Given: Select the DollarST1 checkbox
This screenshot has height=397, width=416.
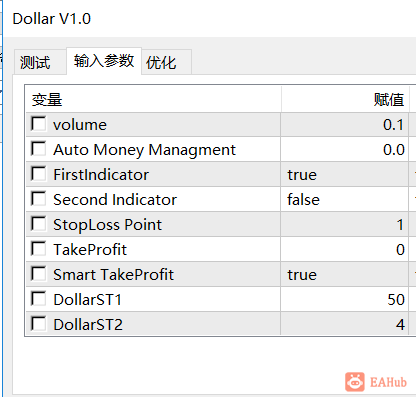Looking at the screenshot, I should (39, 299).
